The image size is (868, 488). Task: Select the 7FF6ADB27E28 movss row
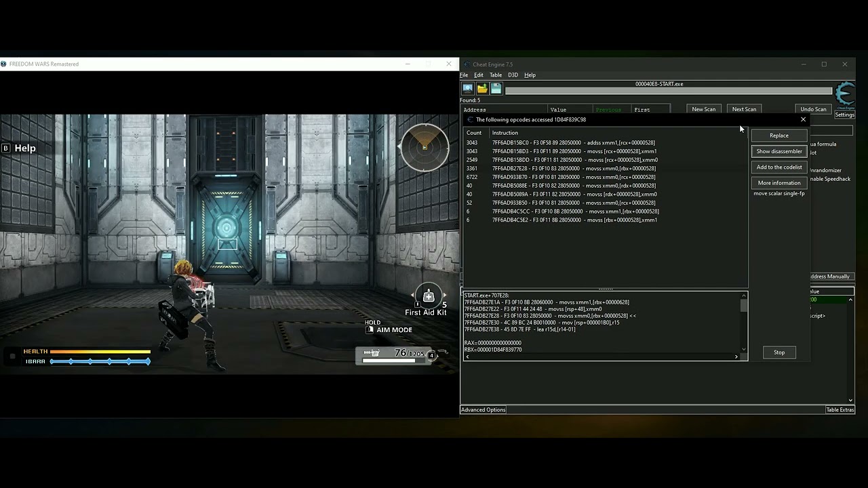[x=606, y=169]
